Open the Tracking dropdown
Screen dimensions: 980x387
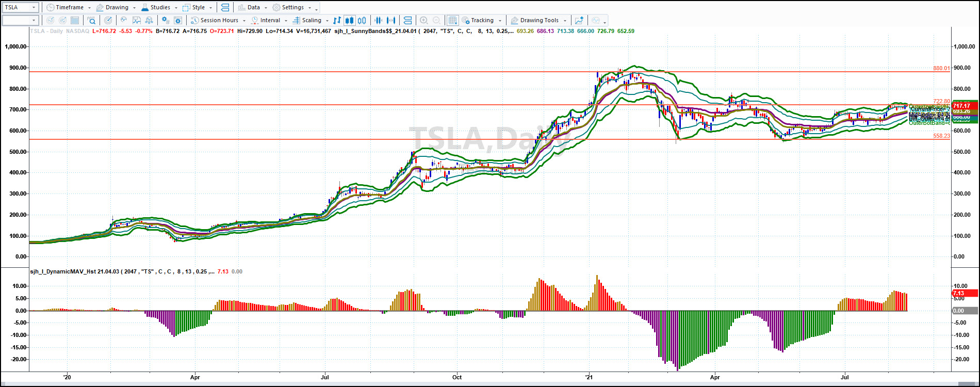(x=481, y=21)
